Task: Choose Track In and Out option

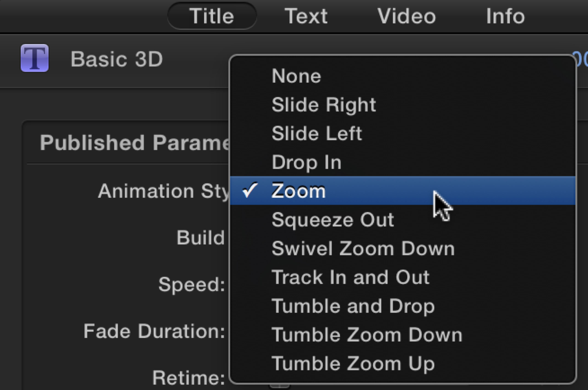Action: click(x=350, y=277)
